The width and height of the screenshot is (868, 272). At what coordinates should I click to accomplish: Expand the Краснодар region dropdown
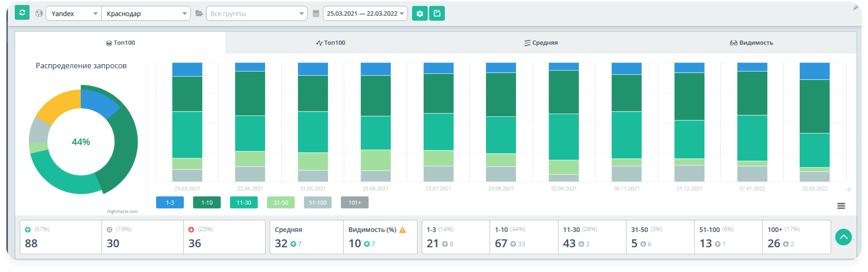coord(146,13)
